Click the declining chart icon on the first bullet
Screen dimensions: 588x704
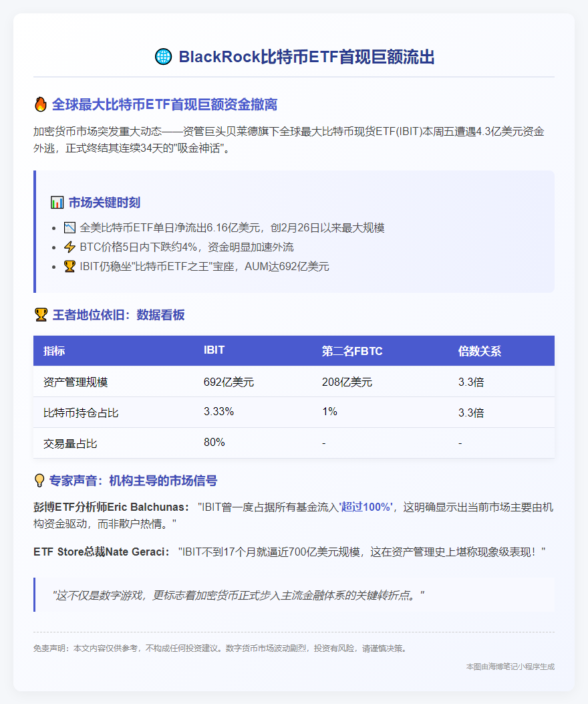69,227
